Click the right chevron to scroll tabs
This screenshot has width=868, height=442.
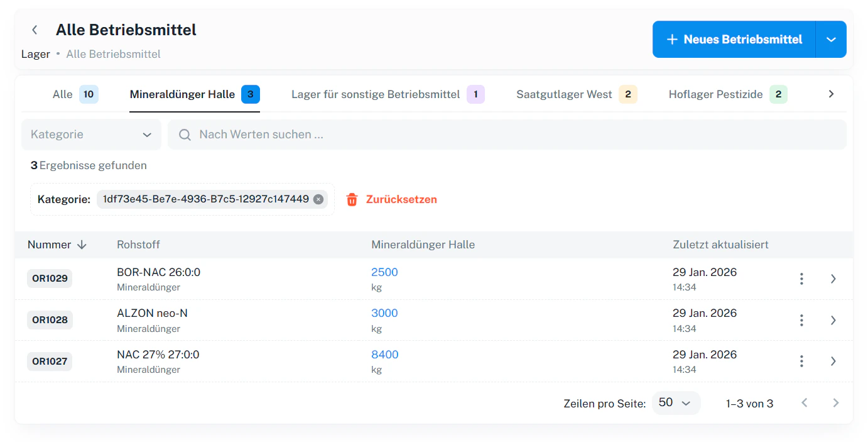click(x=831, y=93)
